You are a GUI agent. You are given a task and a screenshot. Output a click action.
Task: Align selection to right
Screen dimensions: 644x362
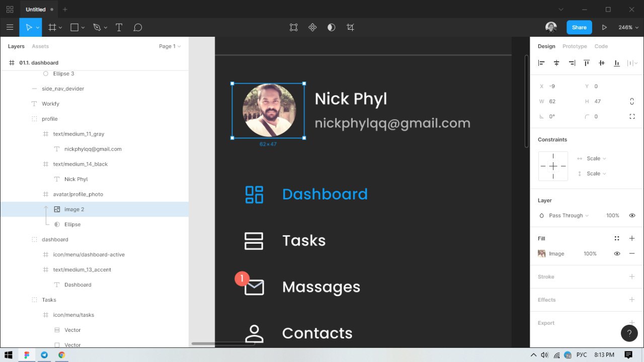(572, 63)
